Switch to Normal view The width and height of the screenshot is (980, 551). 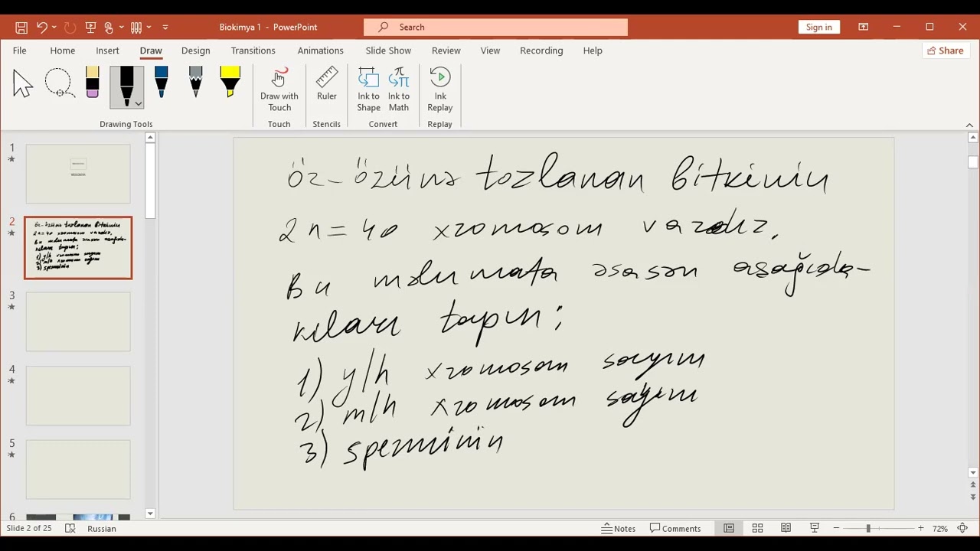[x=729, y=528]
